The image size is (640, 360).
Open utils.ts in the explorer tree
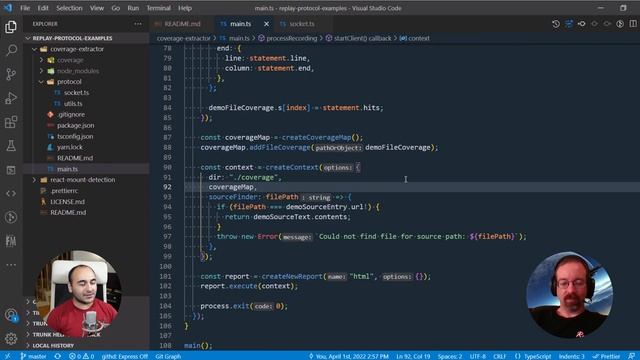point(73,104)
